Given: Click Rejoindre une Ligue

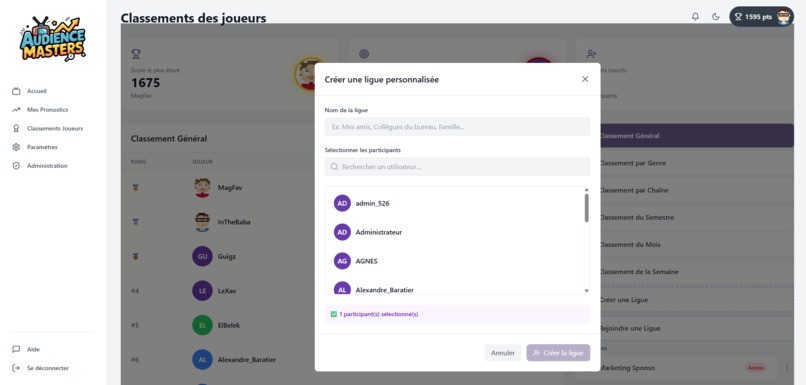Looking at the screenshot, I should click(697, 328).
